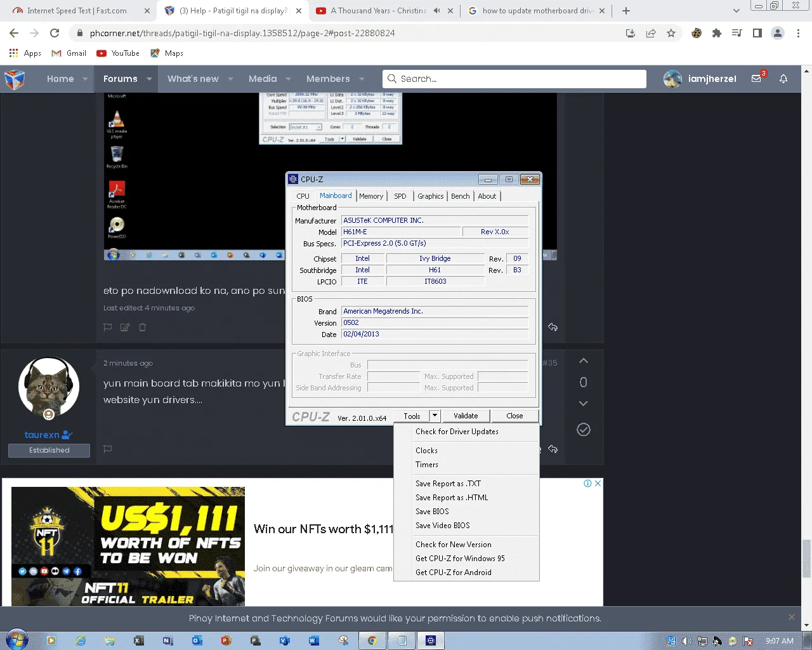Screen dimensions: 812x650
Task: Switch to About tab in CPU-Z
Action: click(487, 196)
